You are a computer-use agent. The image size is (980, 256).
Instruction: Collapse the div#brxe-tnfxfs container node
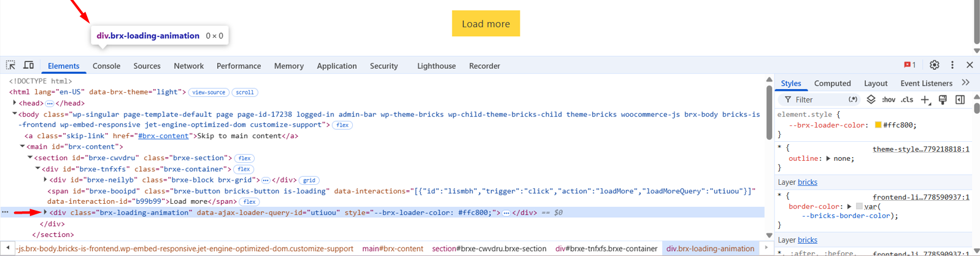(x=38, y=168)
